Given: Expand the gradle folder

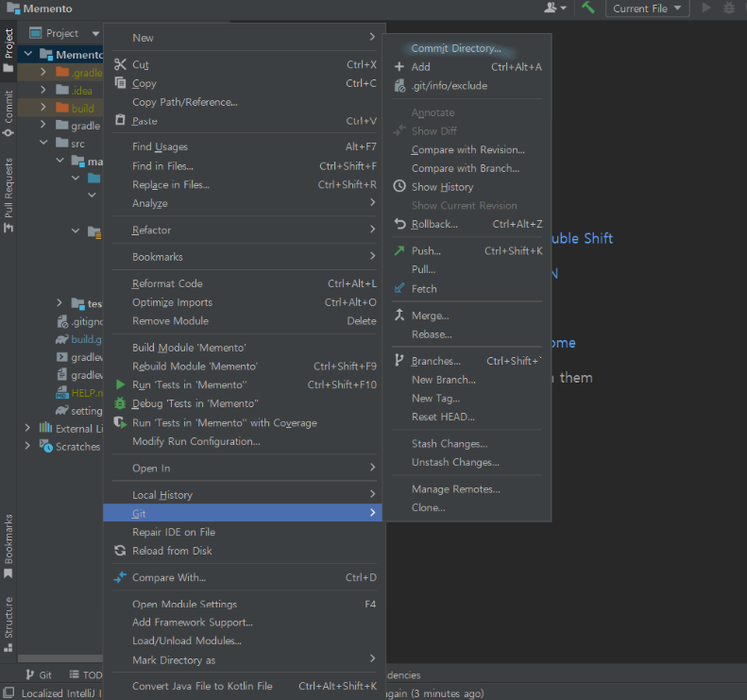Looking at the screenshot, I should pyautogui.click(x=43, y=125).
